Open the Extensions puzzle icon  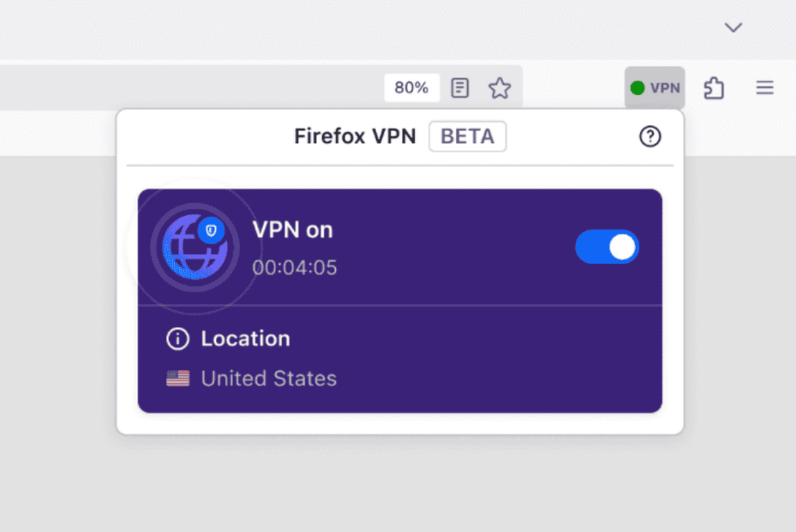[x=714, y=88]
